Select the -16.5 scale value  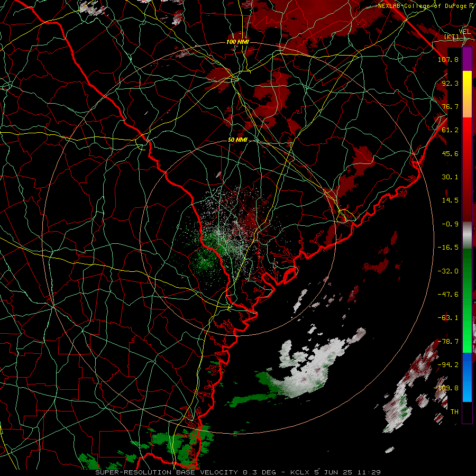448,248
